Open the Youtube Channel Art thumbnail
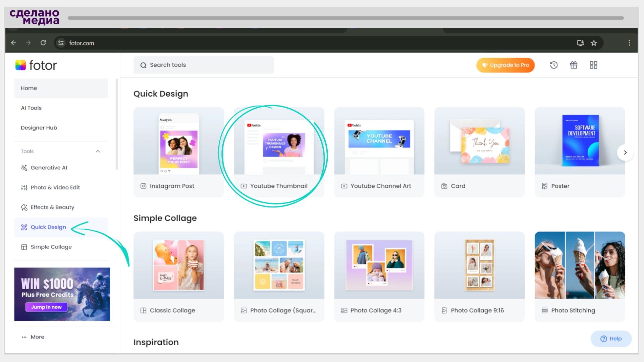The width and height of the screenshot is (644, 362). 379,141
